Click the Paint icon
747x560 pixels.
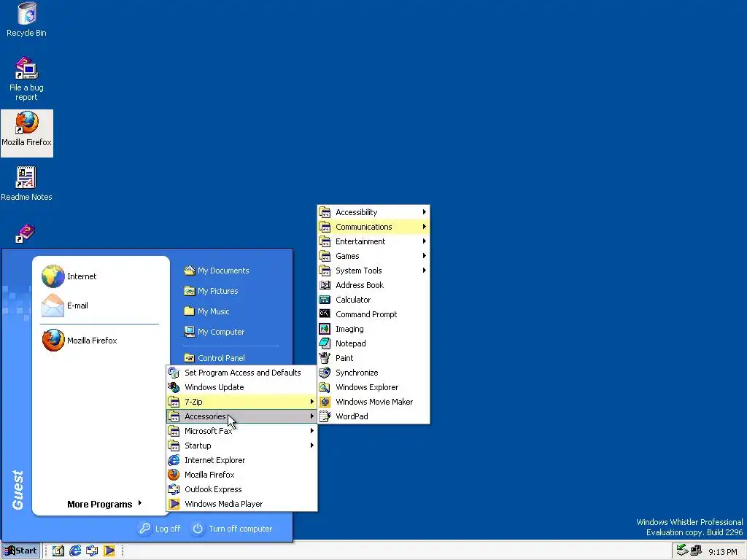325,357
